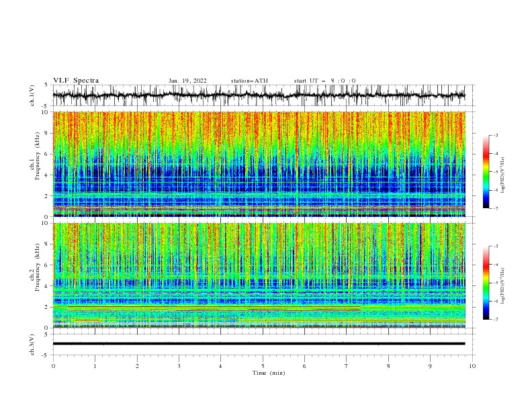
Task: Click the "ch.3(V)" axis label
Action: [x=32, y=345]
